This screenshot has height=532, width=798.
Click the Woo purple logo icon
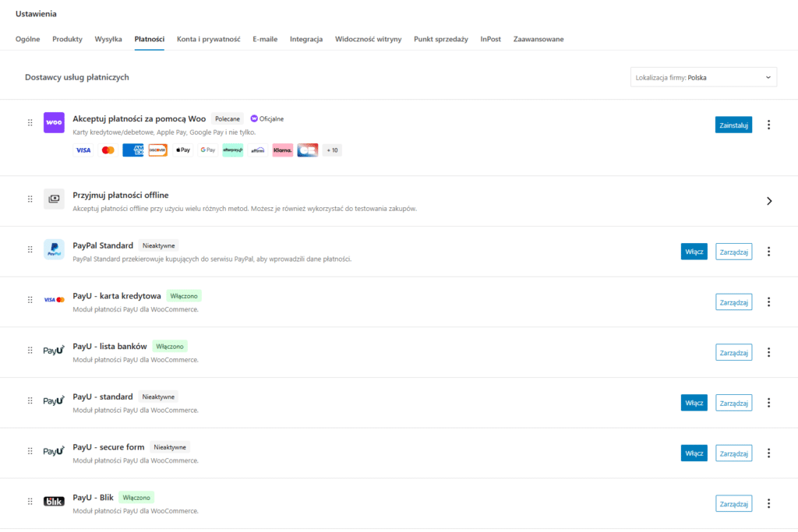(54, 122)
